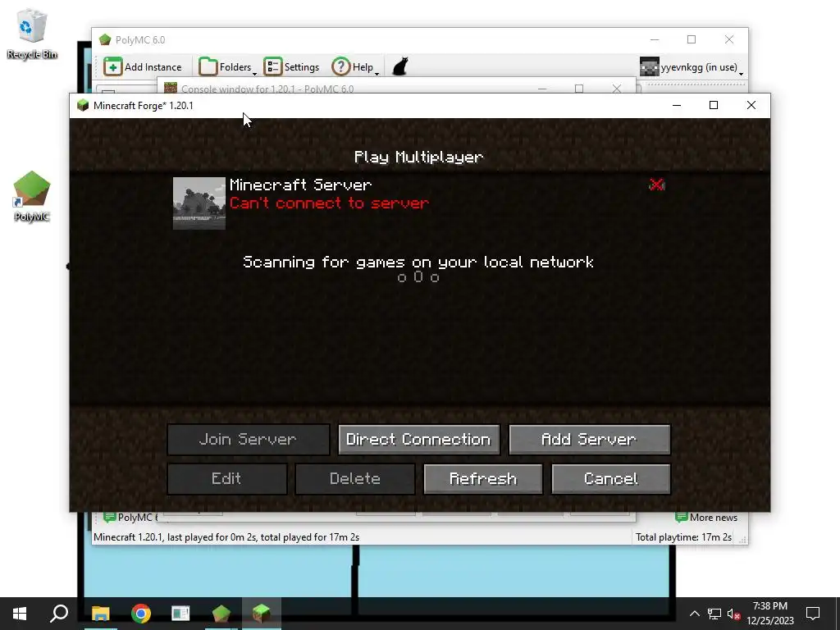Click the Direct Connection button
The width and height of the screenshot is (840, 630).
pos(419,440)
